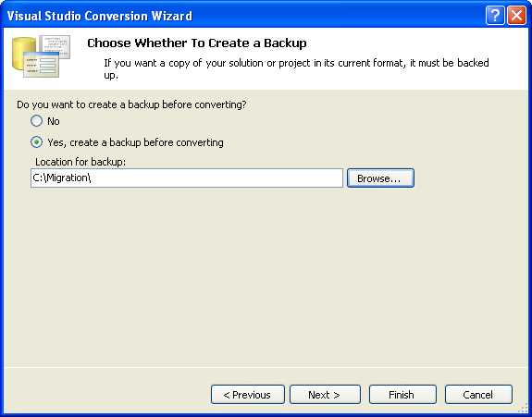Advance with the Next button
The image size is (532, 417).
point(325,394)
